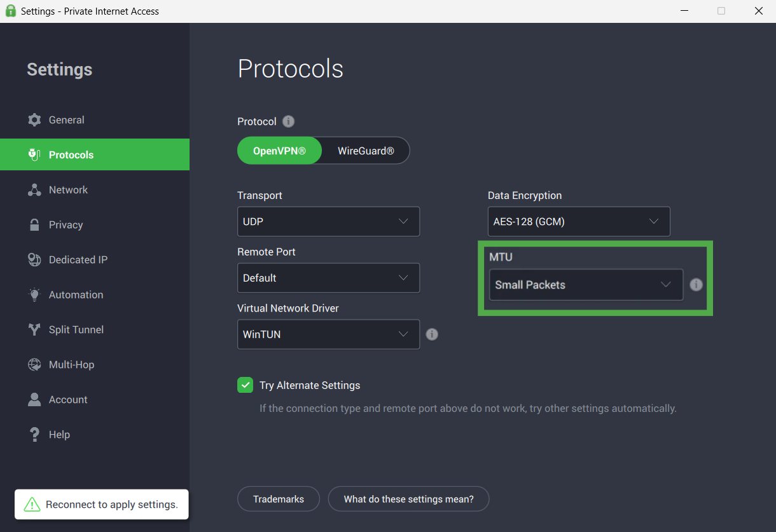
Task: Select the Protocols page in sidebar
Action: click(95, 154)
